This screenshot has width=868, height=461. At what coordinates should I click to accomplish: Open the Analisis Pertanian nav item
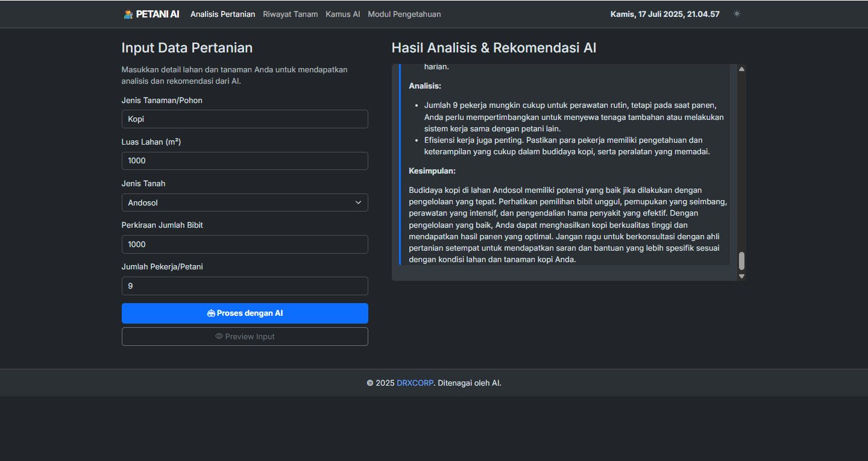222,14
